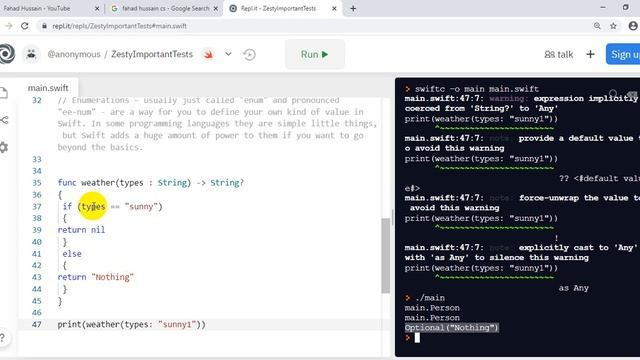Viewport: 640px width, 360px height.
Task: Click the console prompt cursor
Action: pos(417,338)
